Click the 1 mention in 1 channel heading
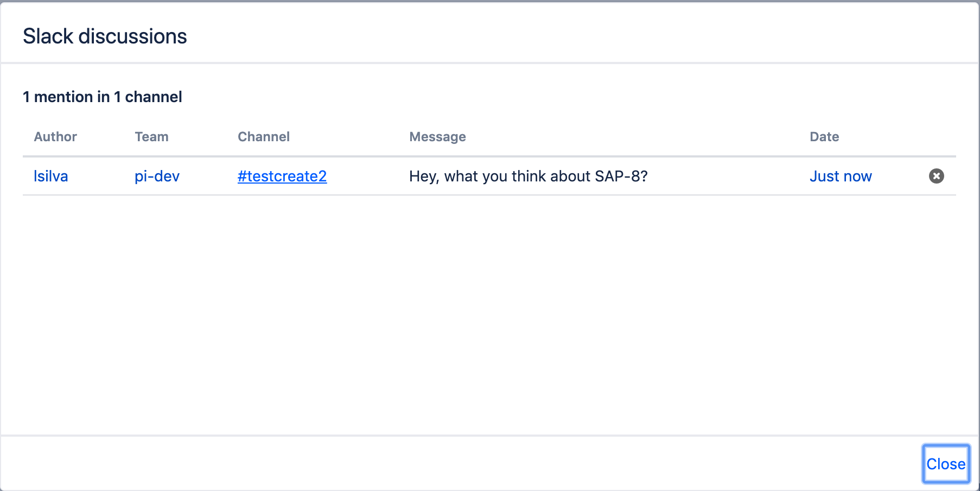This screenshot has width=980, height=491. [102, 97]
